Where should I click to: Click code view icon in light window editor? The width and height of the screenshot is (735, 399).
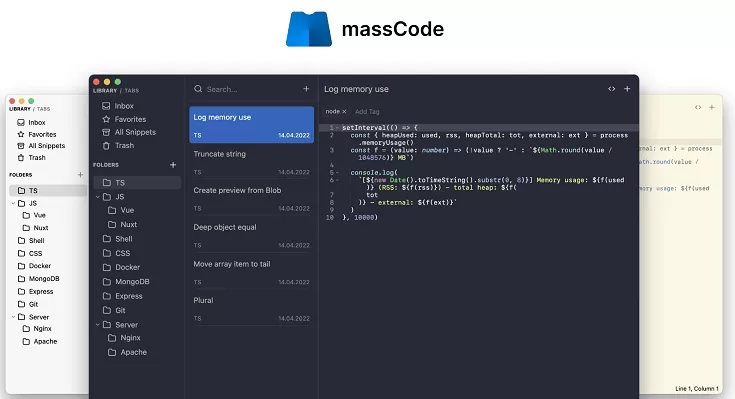[698, 107]
